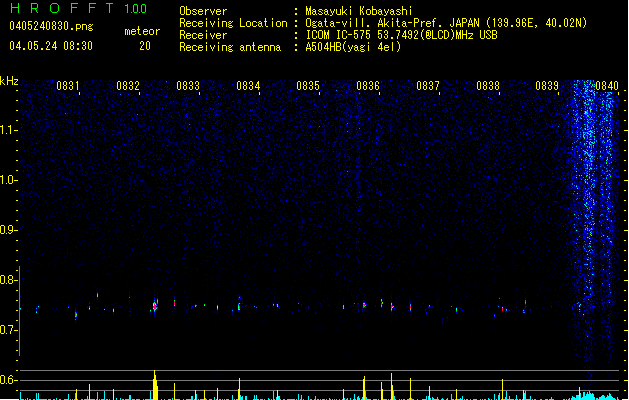Viewport: 629px width, 400px height.
Task: Click the 0.9 kHz frequency label
Action: pyautogui.click(x=8, y=230)
